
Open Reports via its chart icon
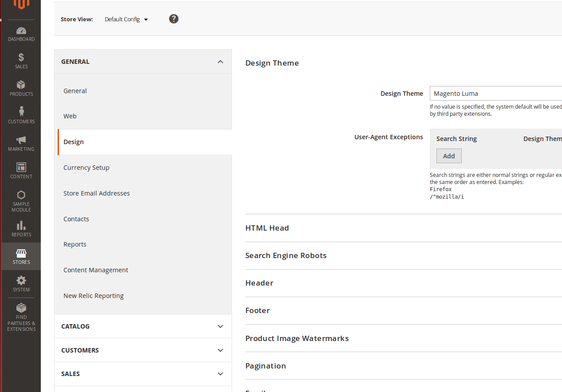(x=21, y=226)
